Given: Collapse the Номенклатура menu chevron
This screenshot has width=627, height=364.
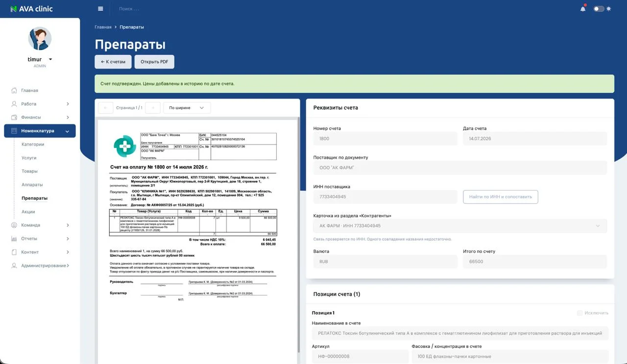Looking at the screenshot, I should pyautogui.click(x=68, y=131).
